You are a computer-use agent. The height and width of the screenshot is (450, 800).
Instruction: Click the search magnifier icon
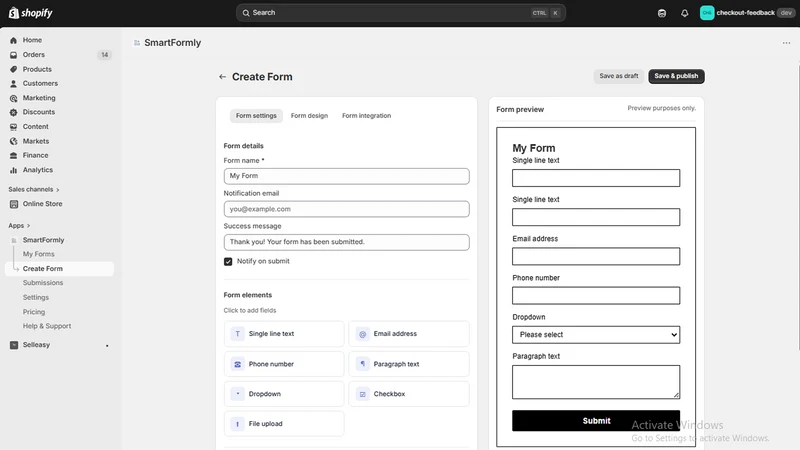coord(246,13)
